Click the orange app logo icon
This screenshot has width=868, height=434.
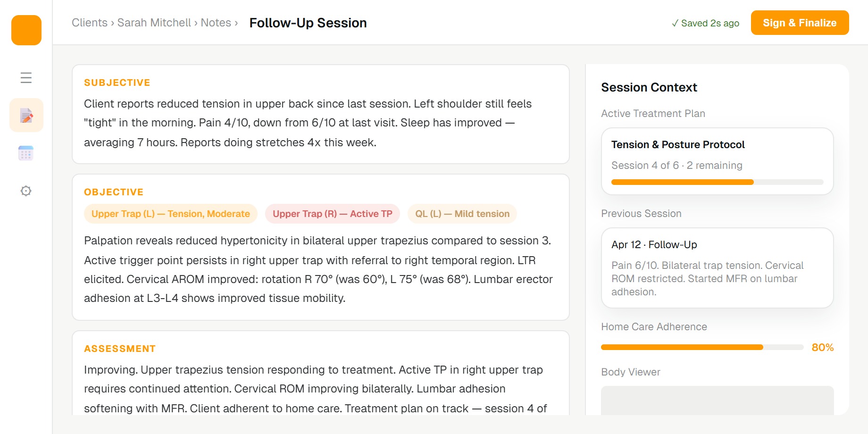[x=26, y=30]
